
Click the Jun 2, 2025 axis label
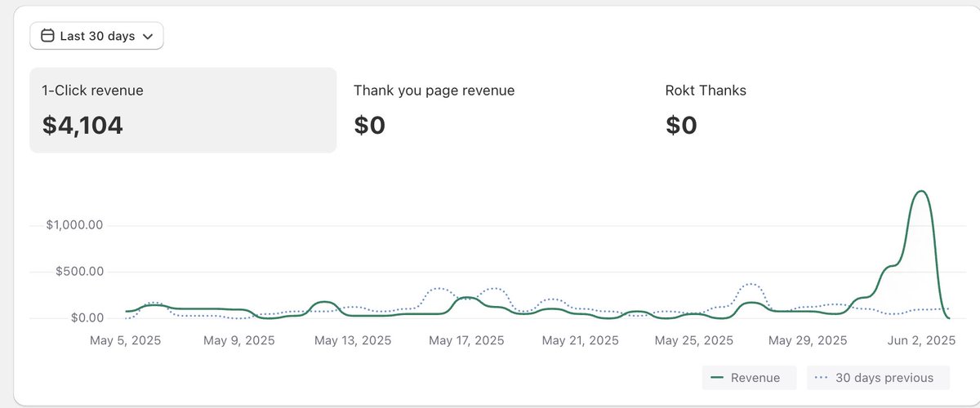[x=920, y=340]
